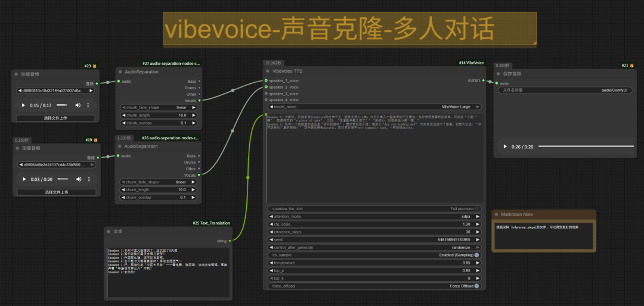The image size is (644, 306).
Task: Open chunk_fade_shape dropdown in node #27
Action: [159, 108]
